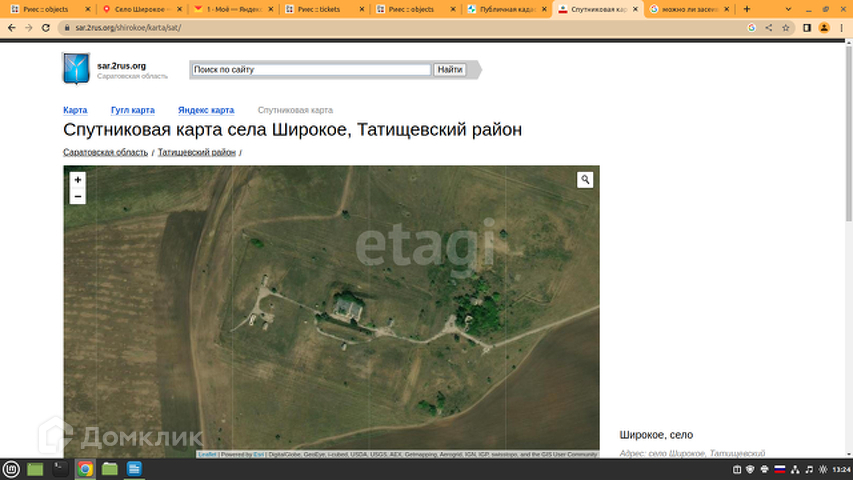
Task: Open the new tab plus button
Action: tap(746, 9)
